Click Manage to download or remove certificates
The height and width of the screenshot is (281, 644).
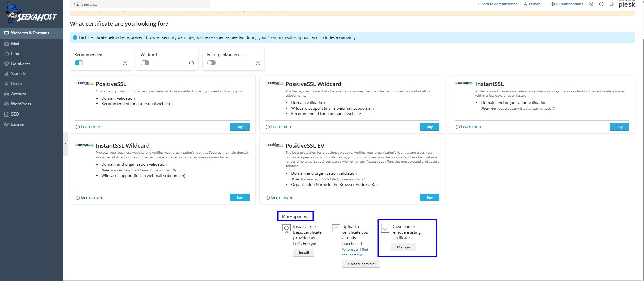404,247
